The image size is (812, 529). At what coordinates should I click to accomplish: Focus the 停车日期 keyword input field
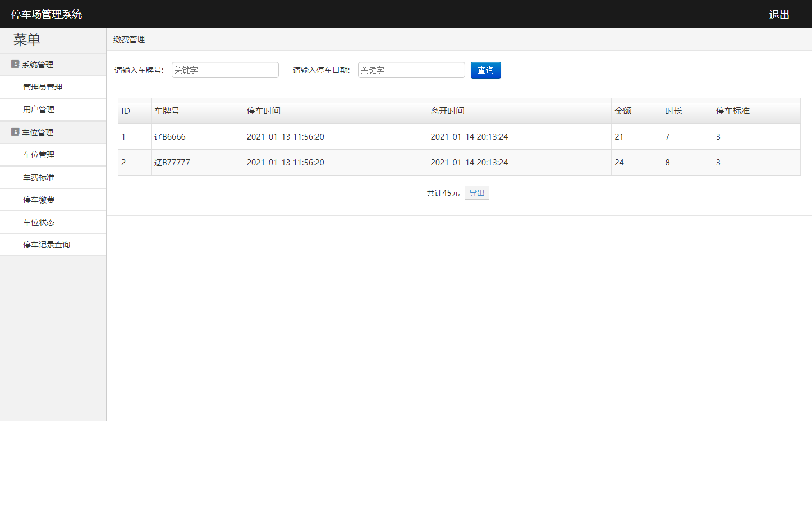click(x=411, y=70)
